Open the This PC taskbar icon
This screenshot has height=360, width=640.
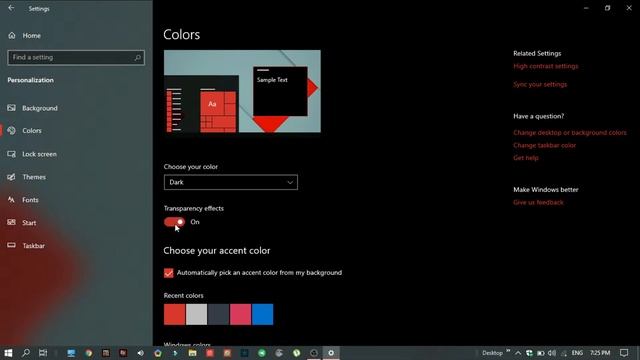[71, 353]
